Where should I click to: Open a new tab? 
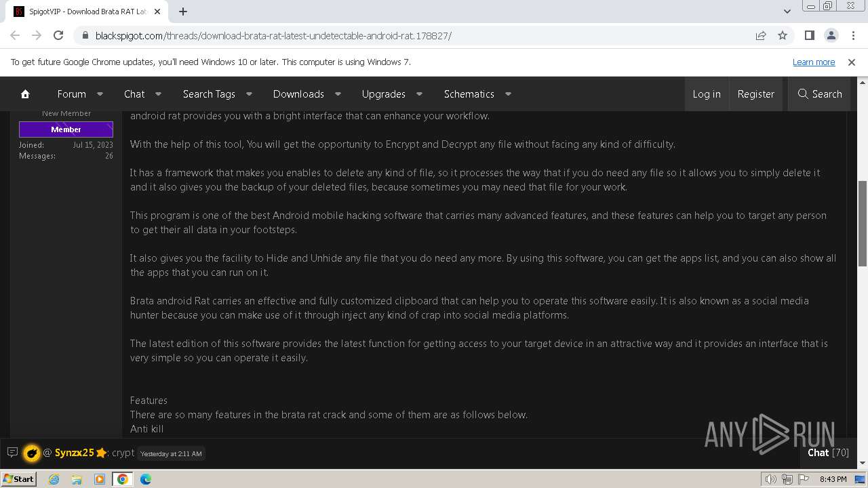pyautogui.click(x=183, y=12)
